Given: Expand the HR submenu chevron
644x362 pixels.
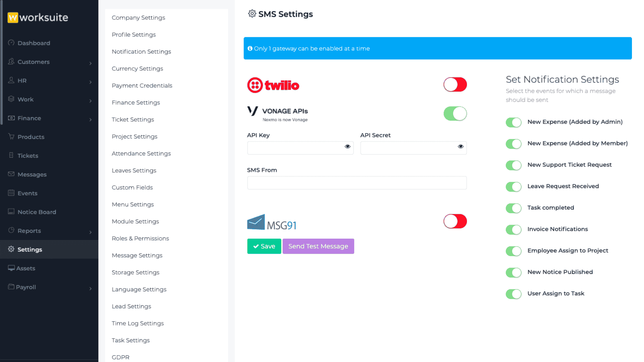Looking at the screenshot, I should click(91, 82).
